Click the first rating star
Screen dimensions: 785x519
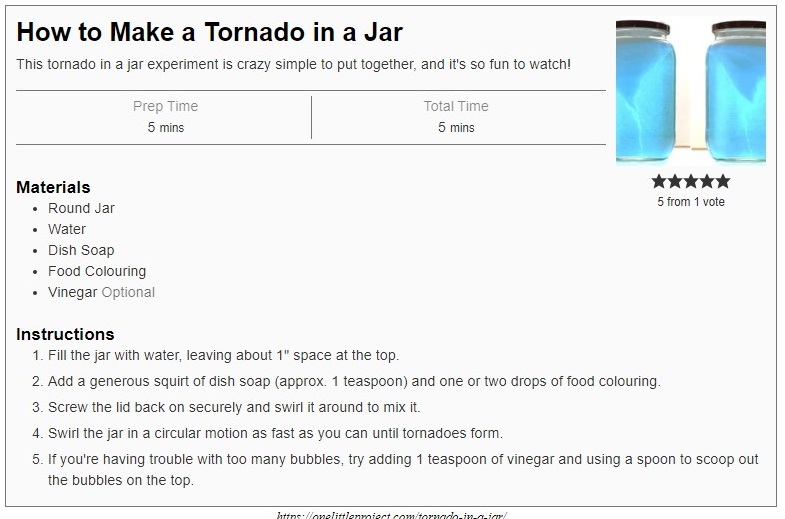coord(659,181)
